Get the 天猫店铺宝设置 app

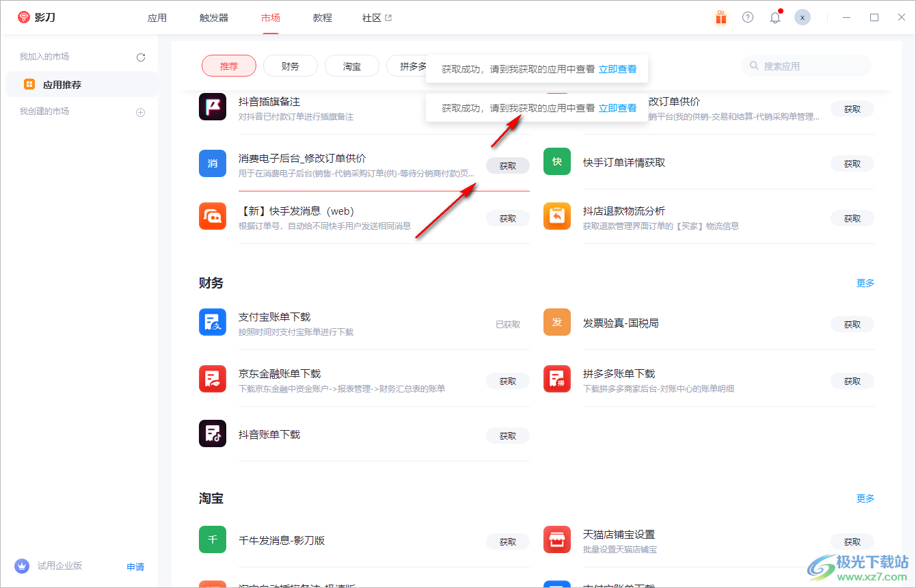[852, 542]
